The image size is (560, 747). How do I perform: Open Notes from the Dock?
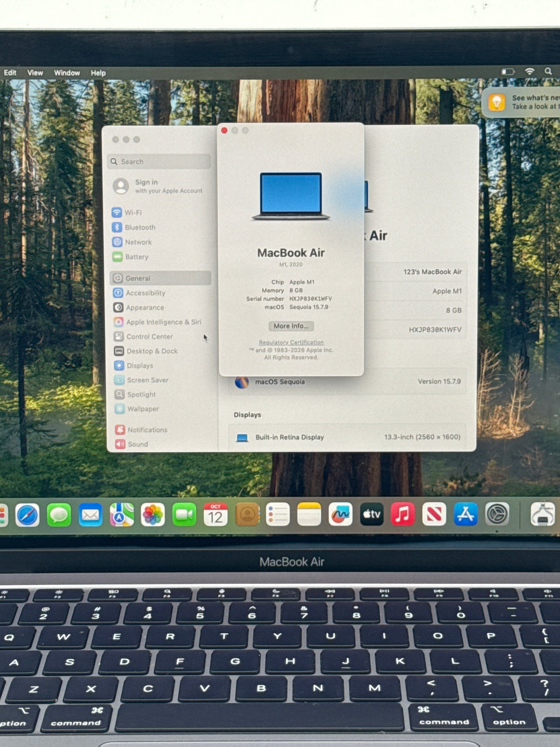(309, 515)
